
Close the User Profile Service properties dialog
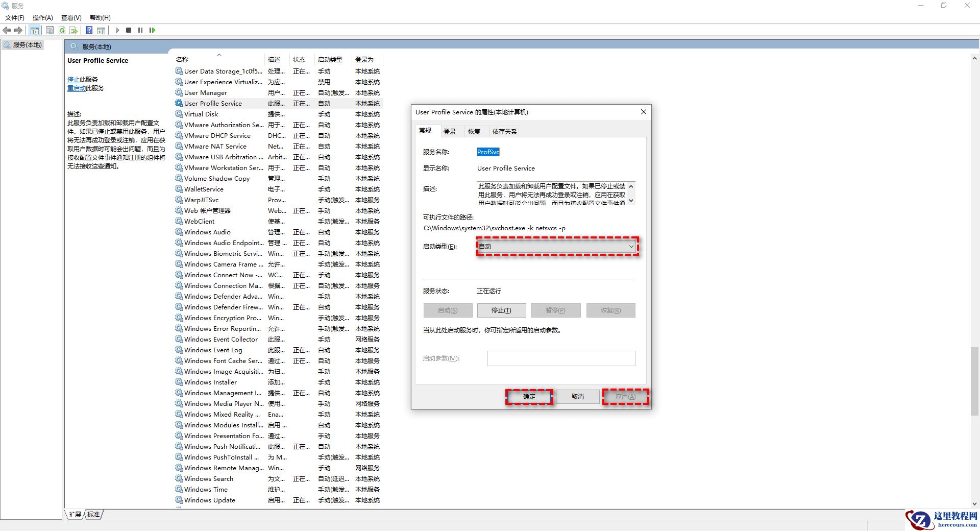(x=644, y=112)
